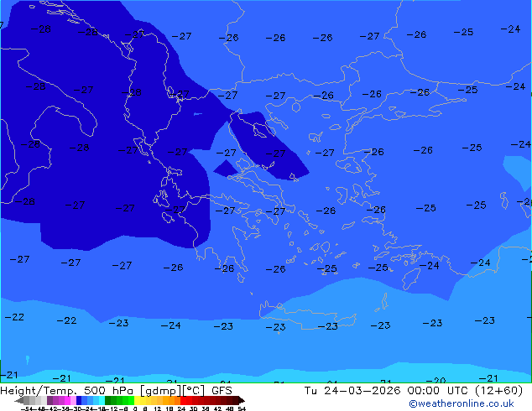532x411 pixels.
Task: Select the dark blue legend swatch
Action: pyautogui.click(x=79, y=401)
